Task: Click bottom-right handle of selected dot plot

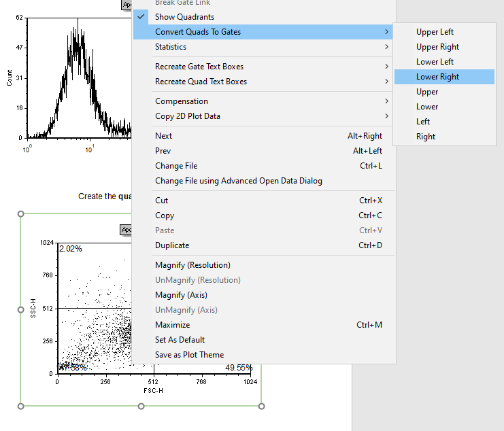Action: [262, 407]
